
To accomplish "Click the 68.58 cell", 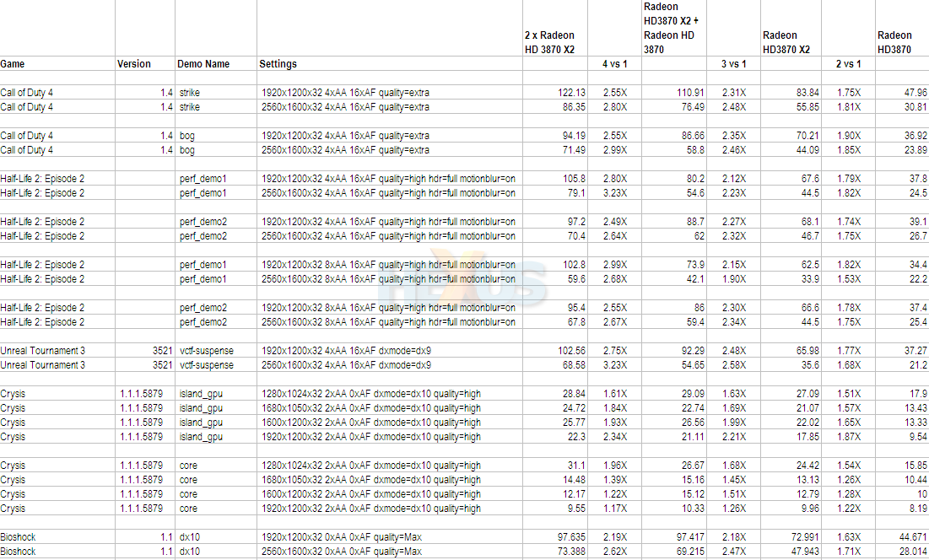I will coord(554,365).
